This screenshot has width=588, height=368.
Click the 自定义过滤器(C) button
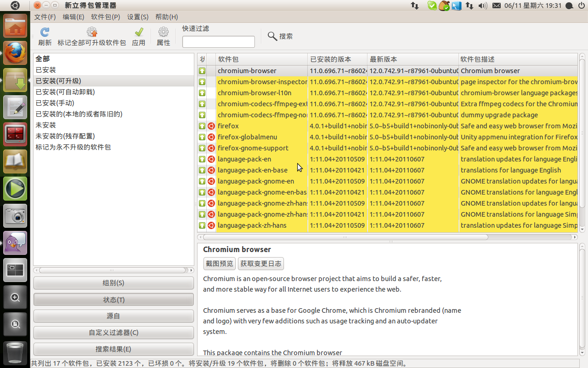(113, 333)
